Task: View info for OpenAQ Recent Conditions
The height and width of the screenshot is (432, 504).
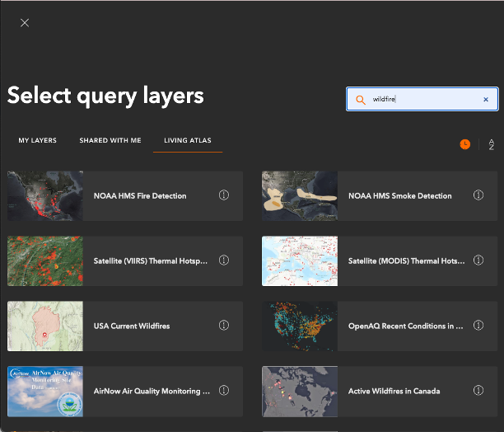Action: pos(478,325)
